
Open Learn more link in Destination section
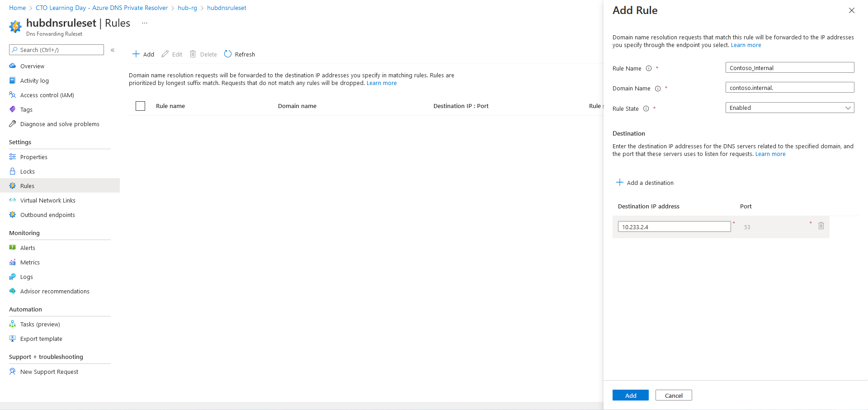point(770,154)
